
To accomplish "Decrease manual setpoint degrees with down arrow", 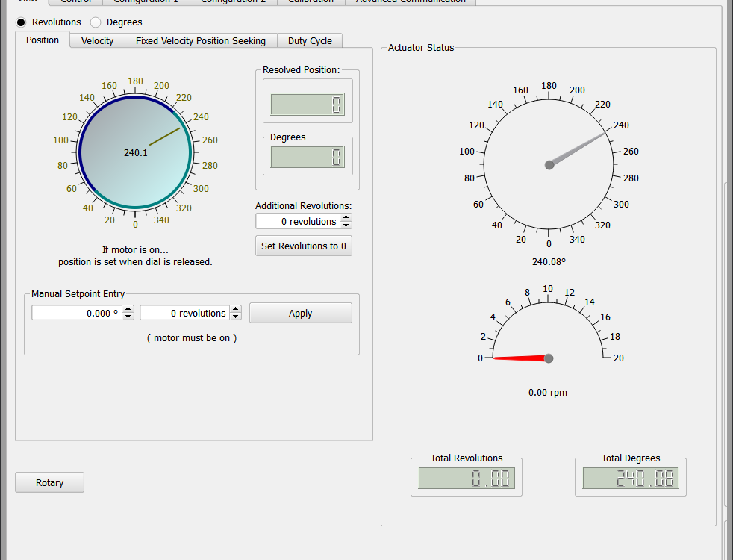I will point(128,317).
